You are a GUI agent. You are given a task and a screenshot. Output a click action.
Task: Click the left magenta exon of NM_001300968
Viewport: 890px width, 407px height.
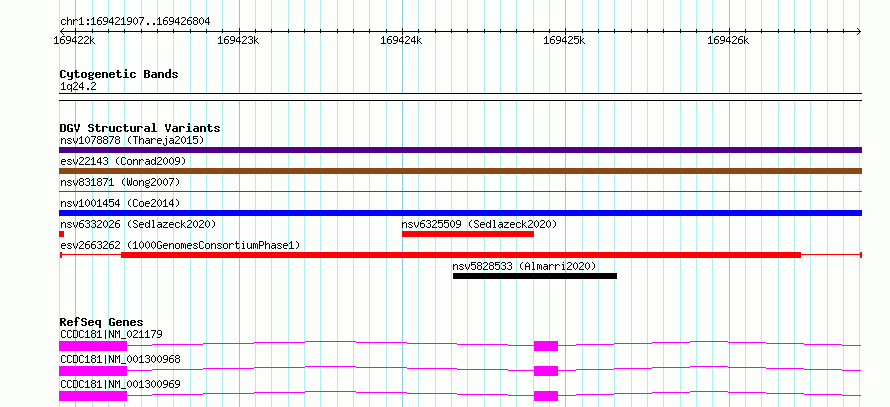click(x=93, y=371)
